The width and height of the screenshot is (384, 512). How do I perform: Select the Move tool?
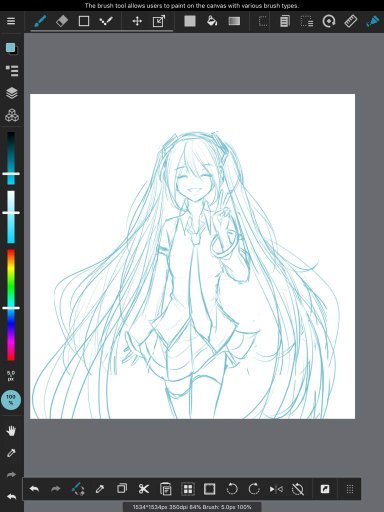click(x=137, y=21)
